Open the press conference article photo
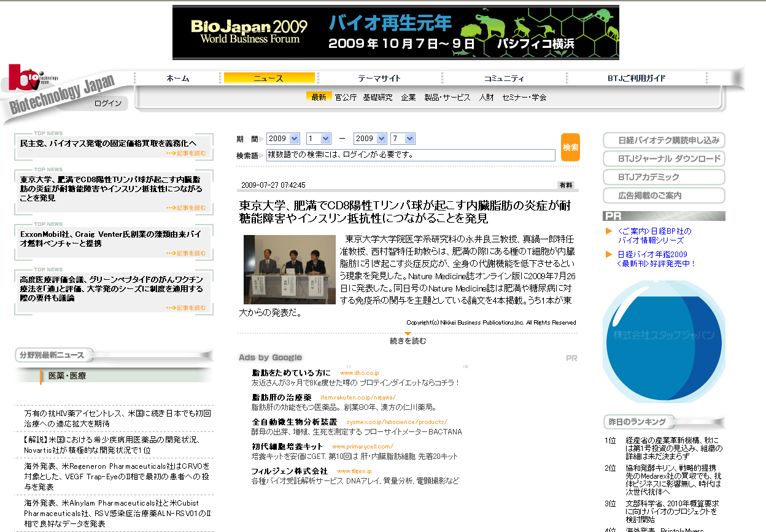This screenshot has width=766, height=532. [x=290, y=269]
